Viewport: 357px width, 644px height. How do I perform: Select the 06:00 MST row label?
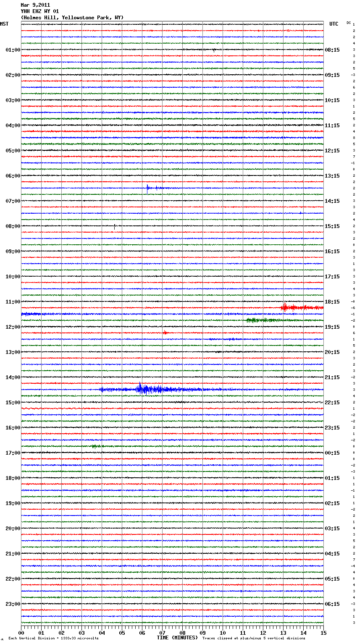tap(13, 176)
